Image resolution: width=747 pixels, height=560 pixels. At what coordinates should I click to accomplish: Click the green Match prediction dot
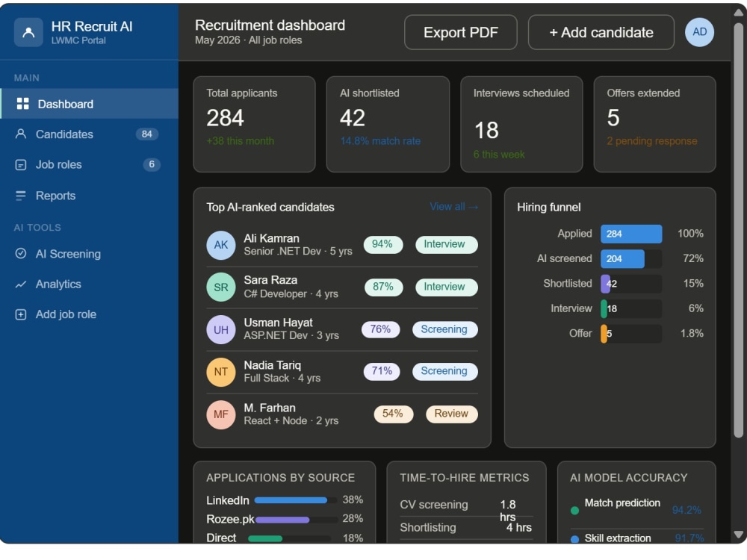coord(574,511)
